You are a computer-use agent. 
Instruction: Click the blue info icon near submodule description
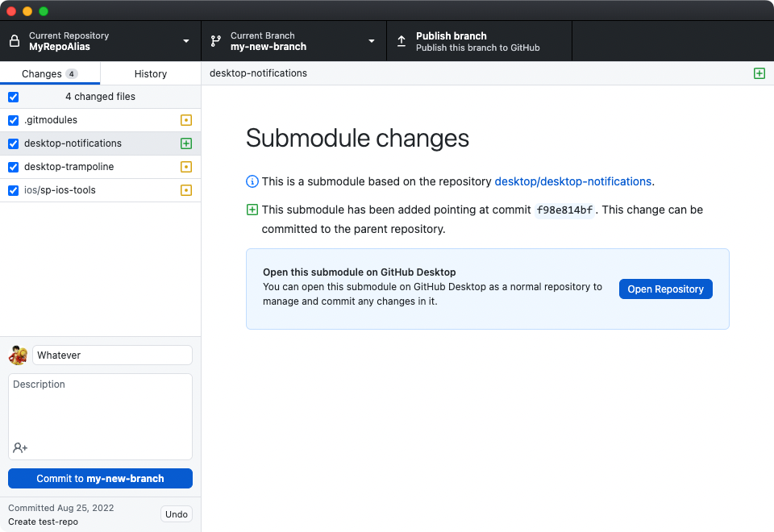click(252, 182)
